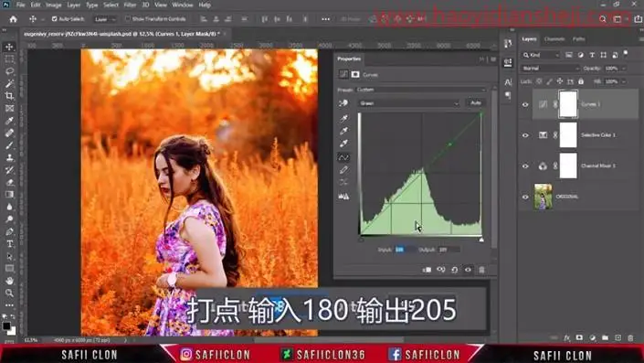Toggle lock all in Layers panel
This screenshot has height=363, width=644.
point(581,81)
